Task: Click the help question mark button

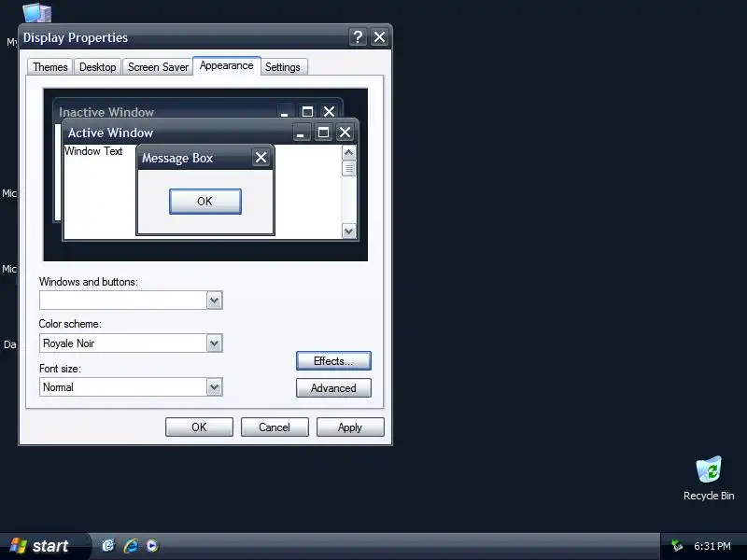Action: [x=358, y=36]
